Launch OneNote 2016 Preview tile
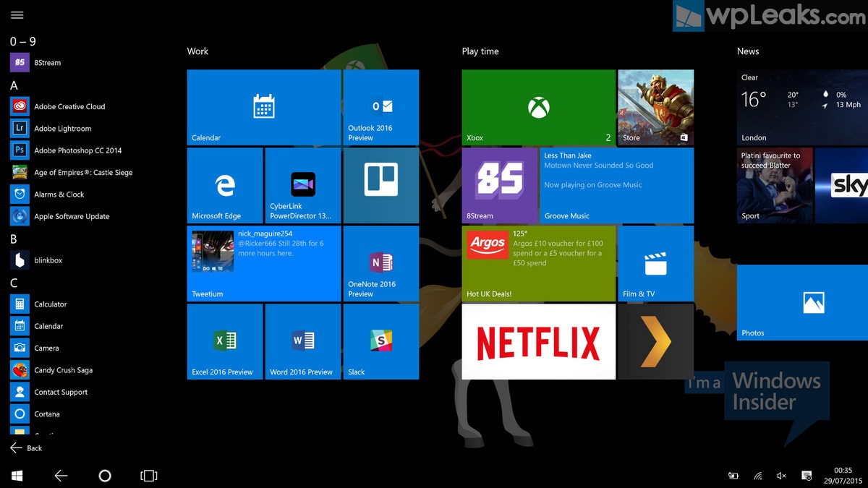868x488 pixels. point(381,264)
